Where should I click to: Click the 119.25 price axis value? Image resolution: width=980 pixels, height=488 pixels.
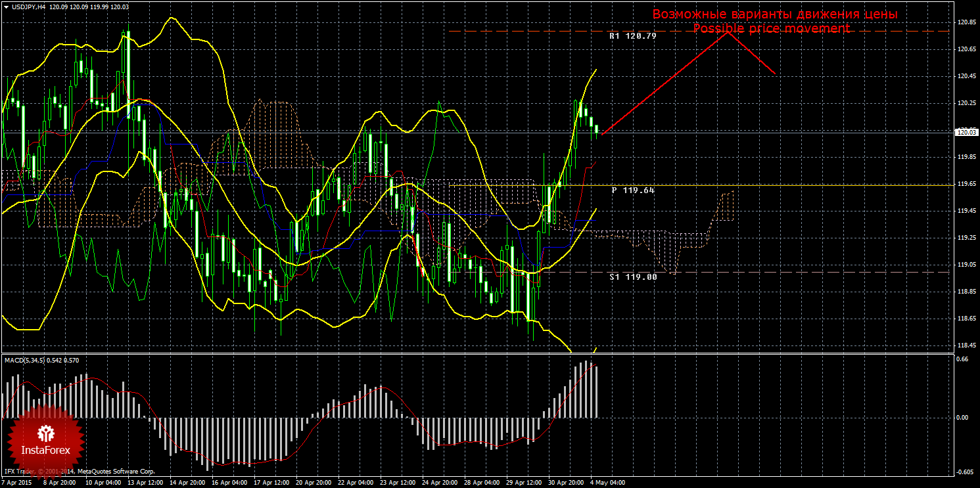click(966, 238)
